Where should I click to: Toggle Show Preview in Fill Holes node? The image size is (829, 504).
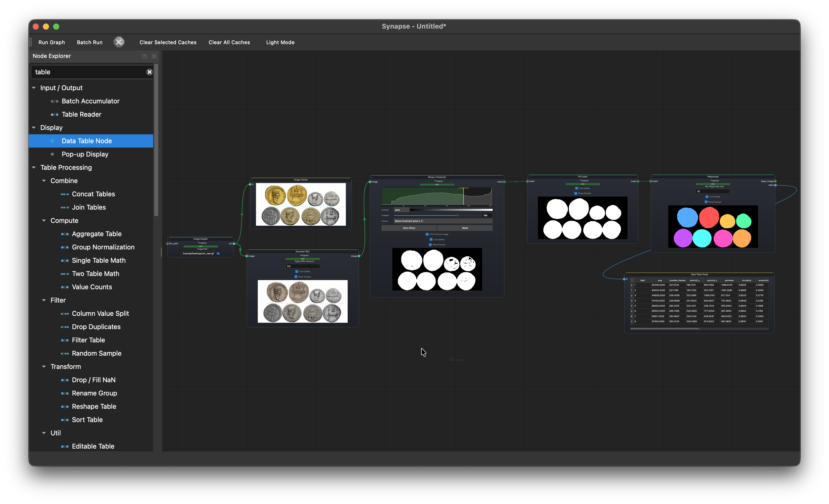576,194
